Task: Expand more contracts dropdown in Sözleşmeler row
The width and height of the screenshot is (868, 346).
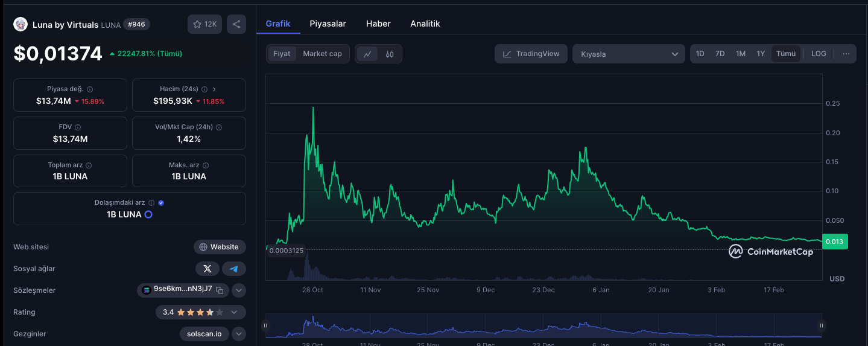Action: (239, 290)
